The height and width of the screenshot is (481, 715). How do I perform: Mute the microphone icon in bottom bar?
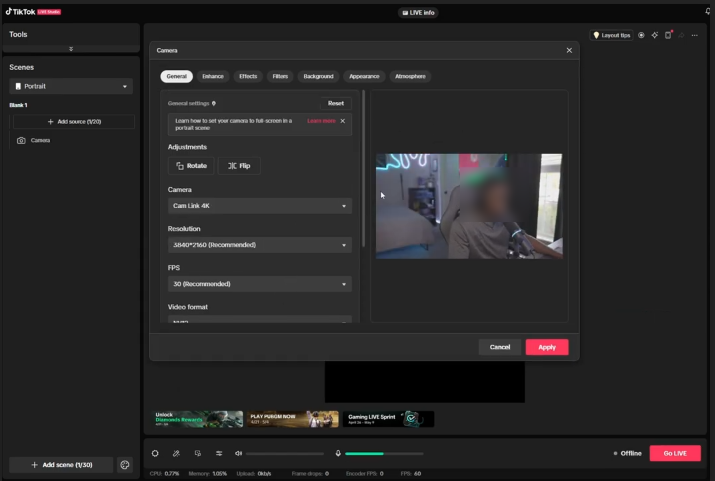pos(338,453)
